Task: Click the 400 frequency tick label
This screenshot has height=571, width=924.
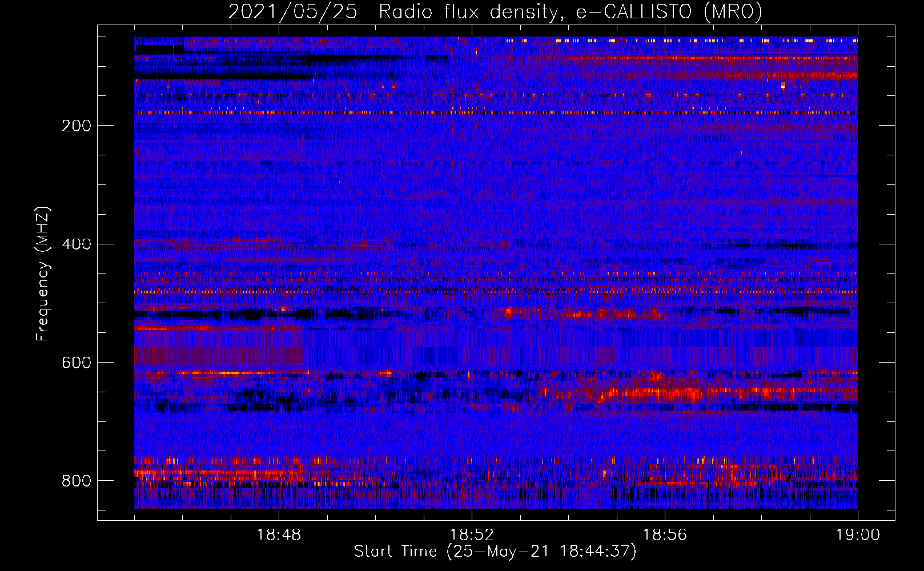Action: 77,244
